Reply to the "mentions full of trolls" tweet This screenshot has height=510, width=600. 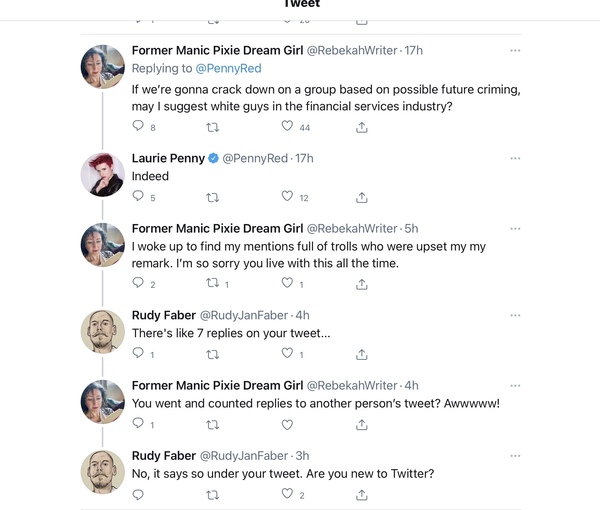pyautogui.click(x=138, y=283)
